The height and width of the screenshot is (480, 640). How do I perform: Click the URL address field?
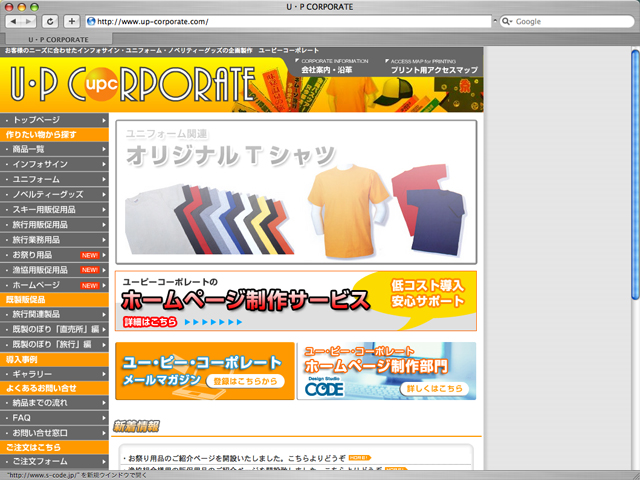288,21
